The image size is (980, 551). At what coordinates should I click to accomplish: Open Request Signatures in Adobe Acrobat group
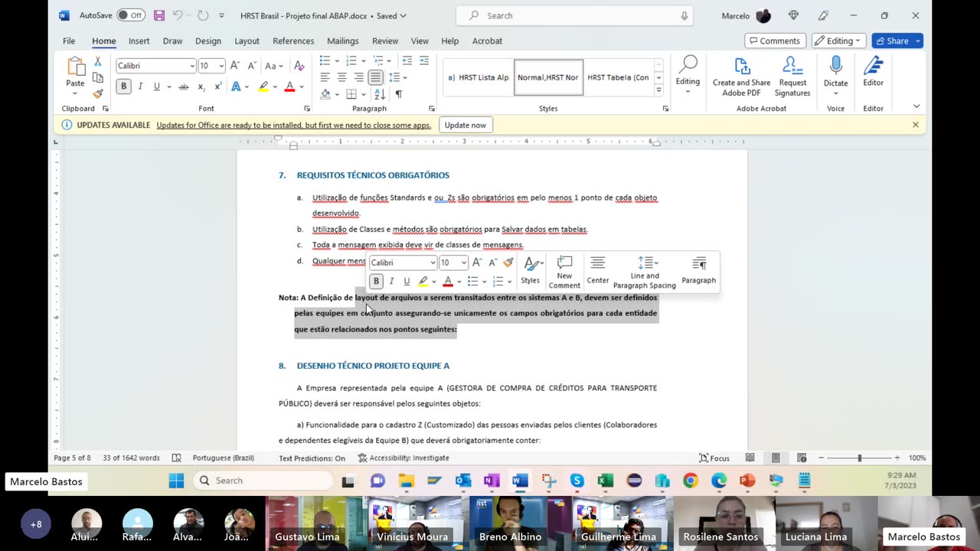792,77
